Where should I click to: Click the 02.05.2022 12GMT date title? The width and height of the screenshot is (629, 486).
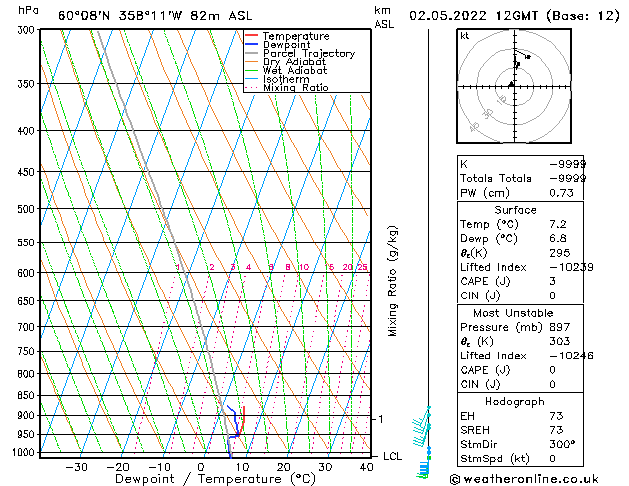(x=510, y=15)
